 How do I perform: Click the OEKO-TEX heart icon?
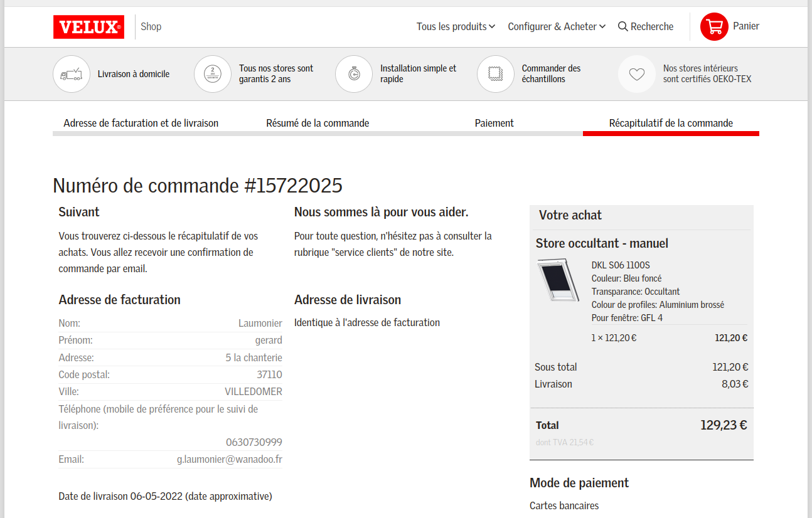637,74
